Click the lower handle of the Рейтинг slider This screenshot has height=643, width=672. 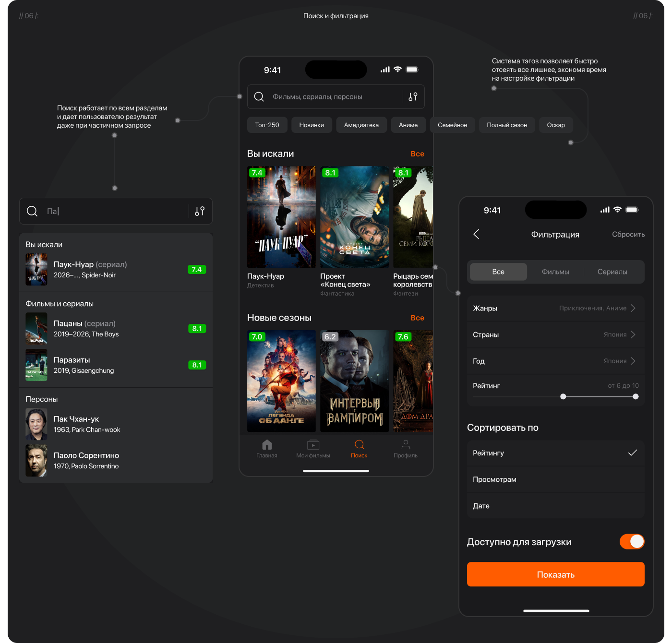(563, 397)
